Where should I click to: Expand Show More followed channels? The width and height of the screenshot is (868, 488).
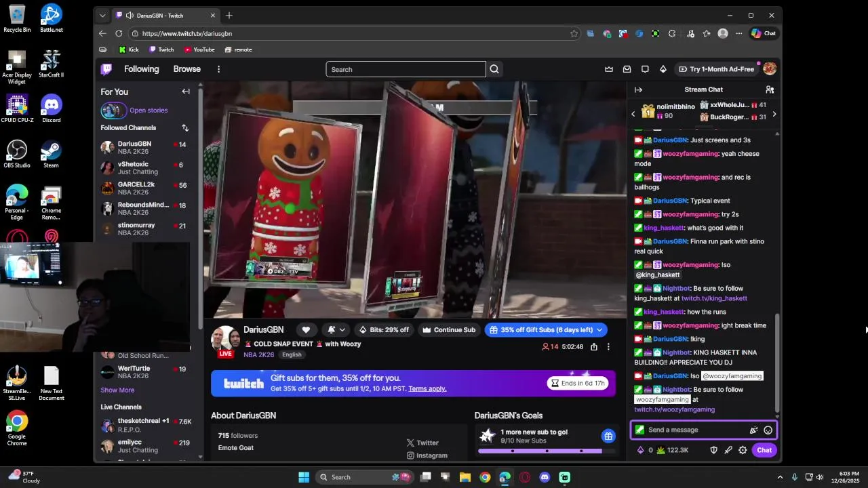tap(117, 390)
